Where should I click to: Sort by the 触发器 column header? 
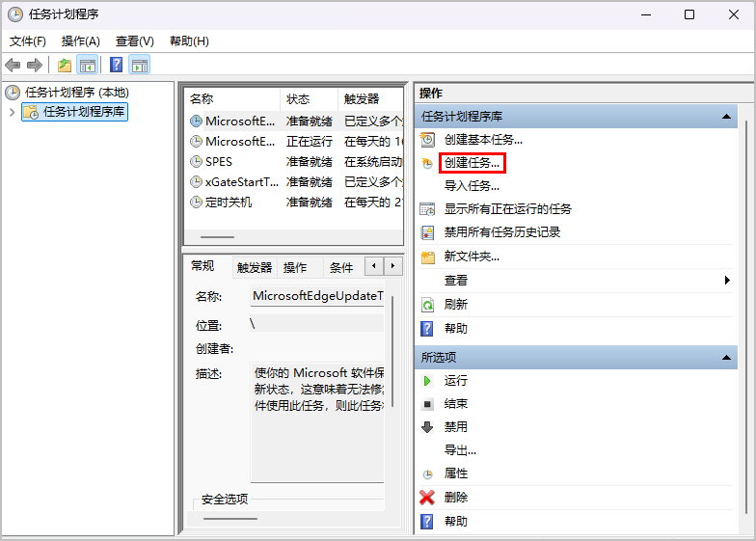[x=370, y=99]
